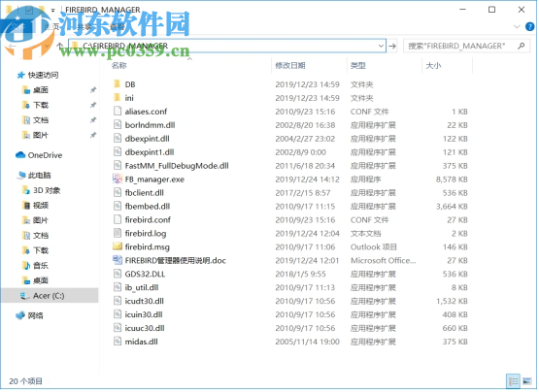Open the ini folder icon
This screenshot has width=539, height=392.
click(x=118, y=98)
